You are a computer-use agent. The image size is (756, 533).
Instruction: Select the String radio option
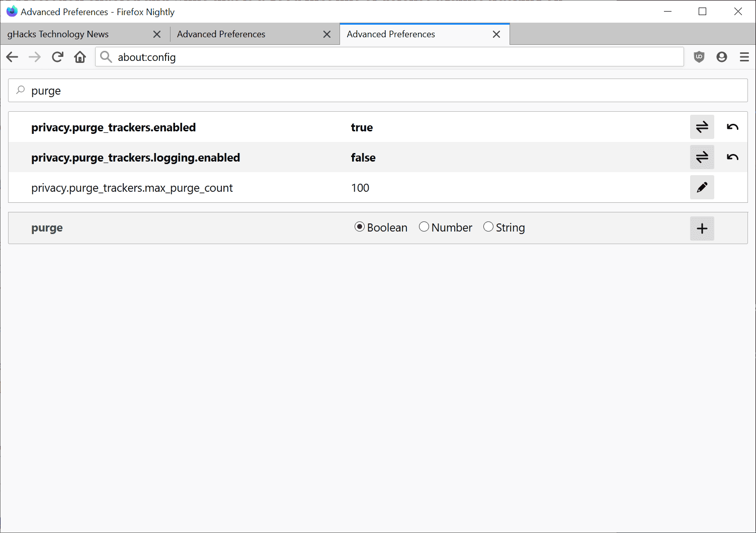[488, 227]
